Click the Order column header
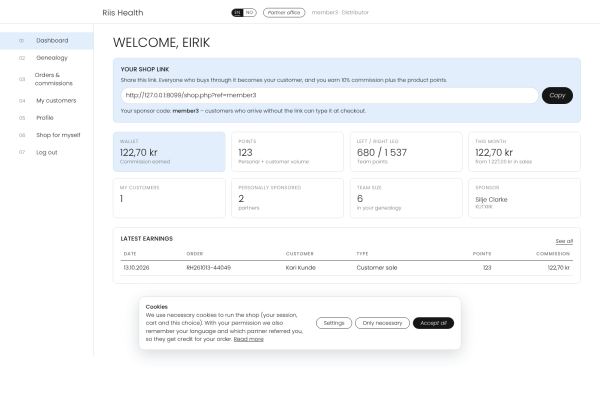Viewport: 600px width, 413px height. 195,254
